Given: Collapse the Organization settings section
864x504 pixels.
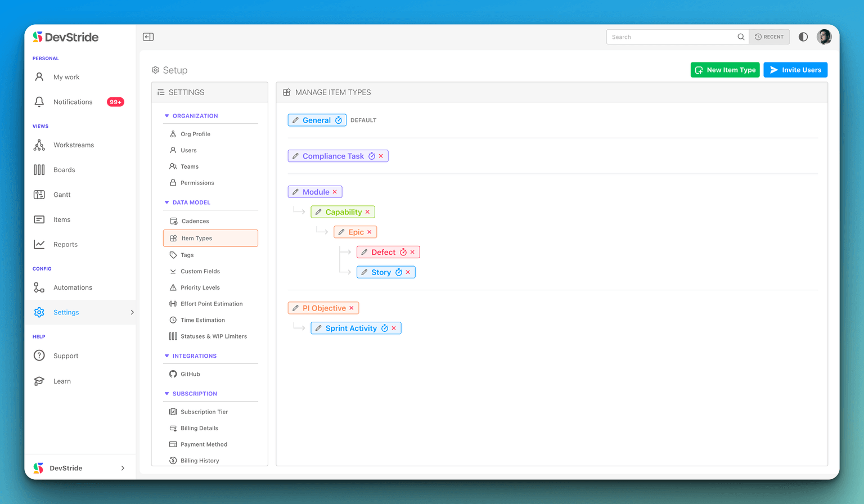Looking at the screenshot, I should (166, 116).
